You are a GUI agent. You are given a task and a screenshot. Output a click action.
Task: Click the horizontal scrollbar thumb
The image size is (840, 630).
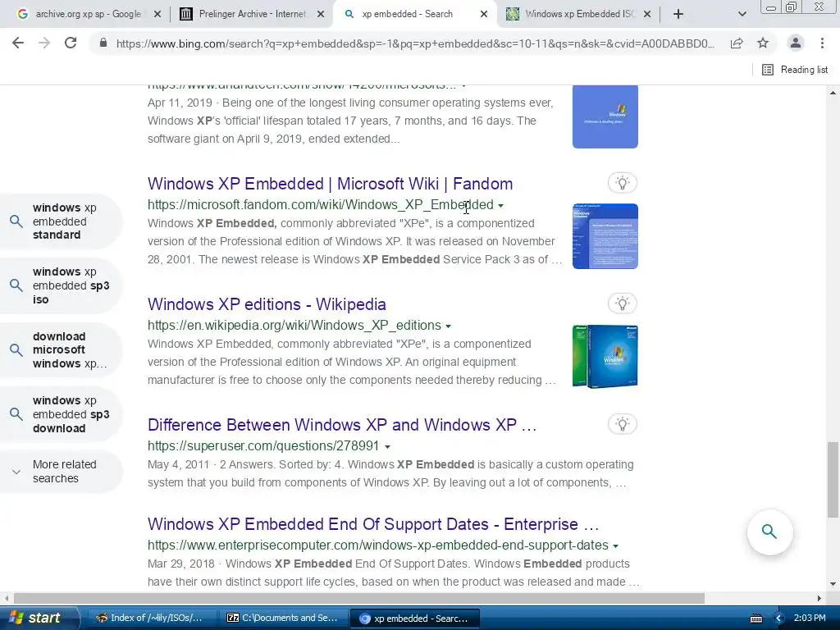tap(359, 598)
